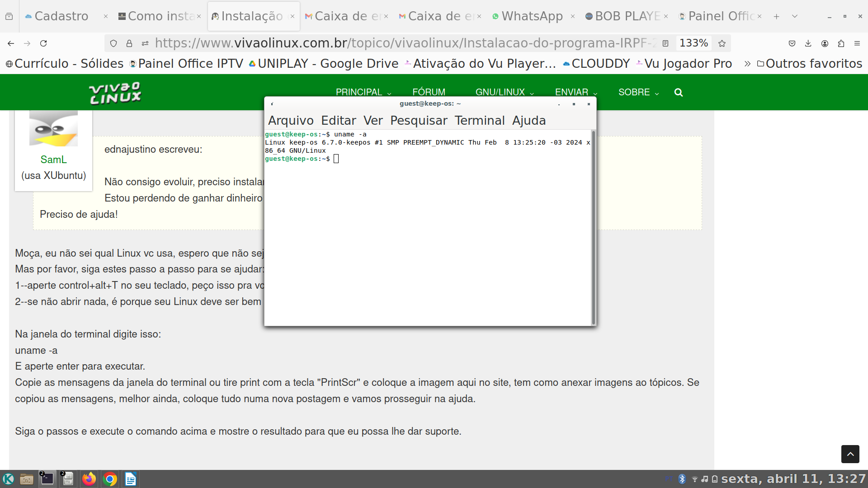The width and height of the screenshot is (868, 488).
Task: Toggle reader view in the address bar
Action: (665, 43)
